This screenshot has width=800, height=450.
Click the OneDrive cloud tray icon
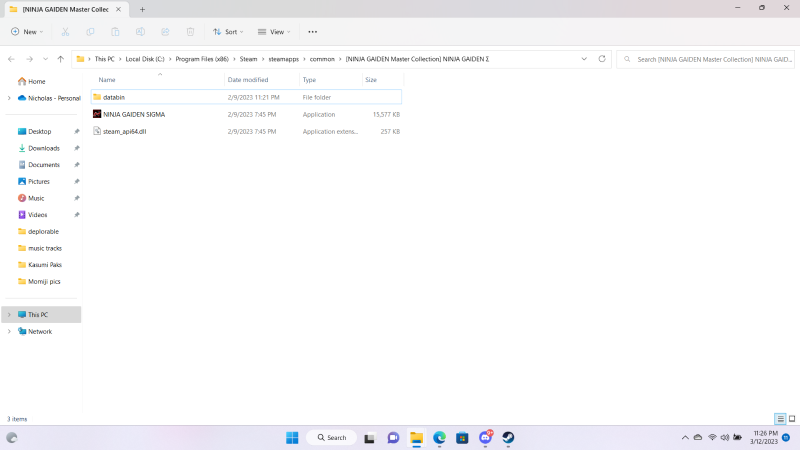pyautogui.click(x=698, y=437)
